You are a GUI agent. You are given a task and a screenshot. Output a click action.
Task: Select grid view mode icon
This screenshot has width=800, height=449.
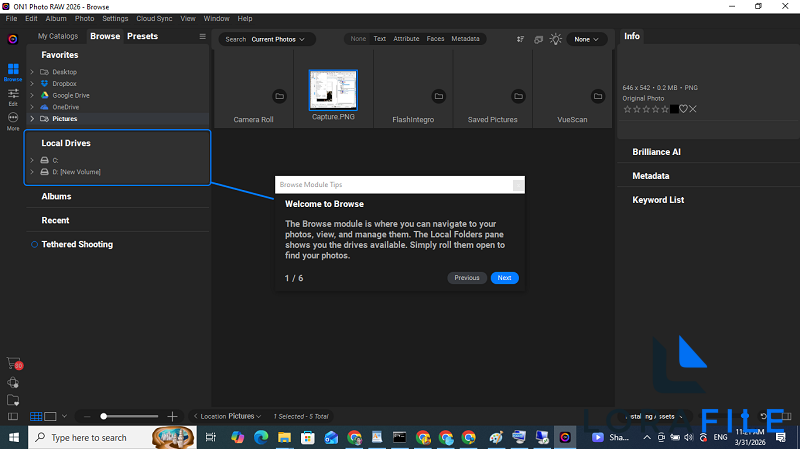click(x=36, y=416)
